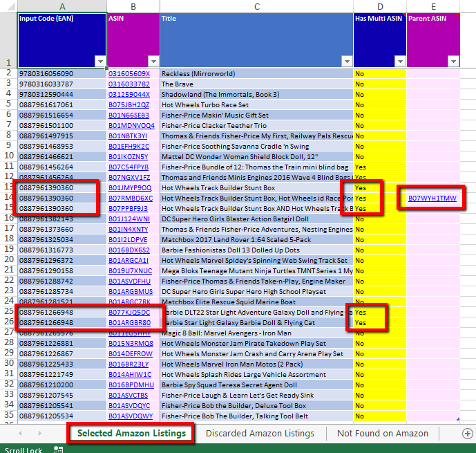Select title cell Magic 8 Ball: Marvel Avengers - Iron Man
476x453 pixels.
coord(256,333)
